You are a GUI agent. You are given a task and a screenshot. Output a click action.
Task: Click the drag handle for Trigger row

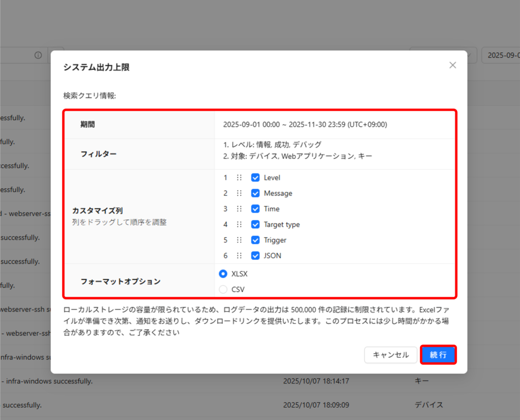tap(239, 240)
